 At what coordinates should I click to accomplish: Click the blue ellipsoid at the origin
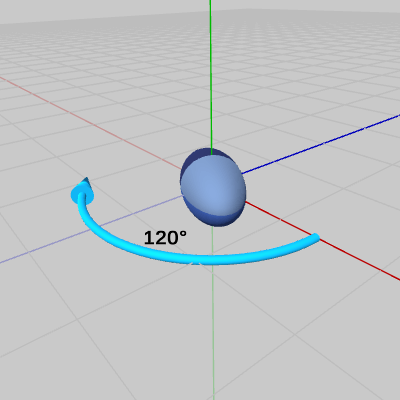tap(213, 187)
